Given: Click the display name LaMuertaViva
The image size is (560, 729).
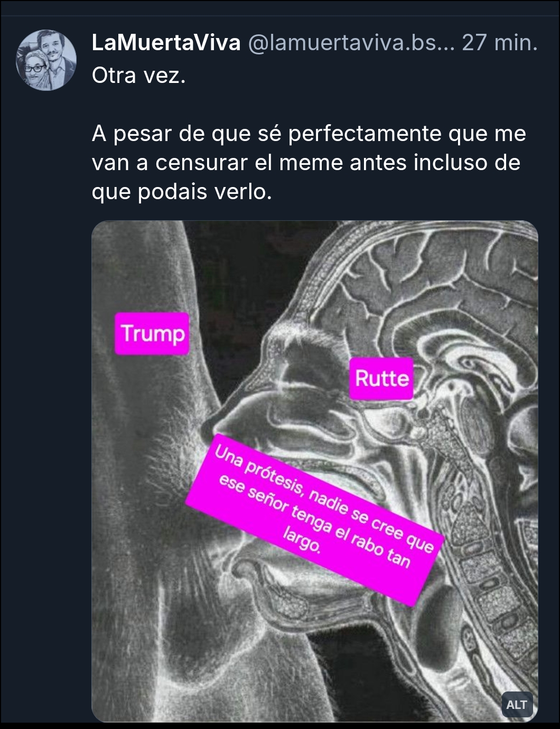Looking at the screenshot, I should 166,43.
